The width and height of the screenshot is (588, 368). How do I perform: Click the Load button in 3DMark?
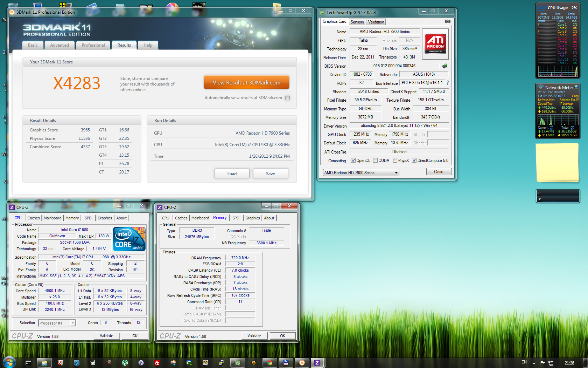232,174
